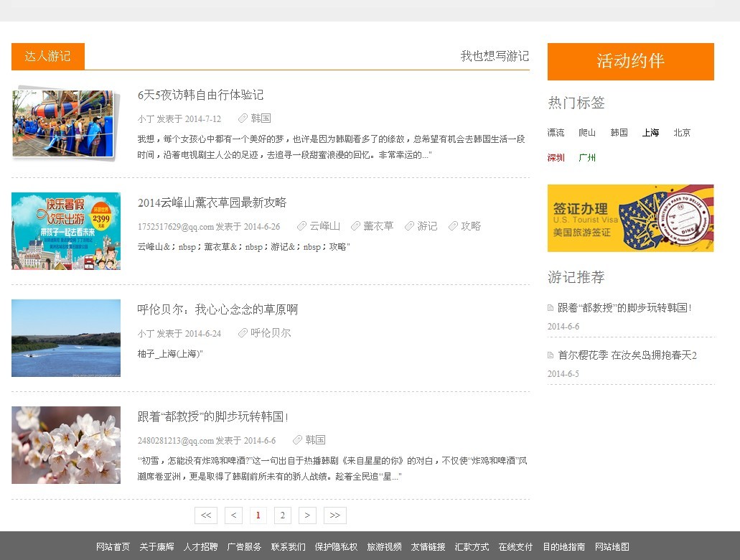This screenshot has height=560, width=740.
Task: Click the tag icon beside 薰衣草
Action: pos(355,226)
